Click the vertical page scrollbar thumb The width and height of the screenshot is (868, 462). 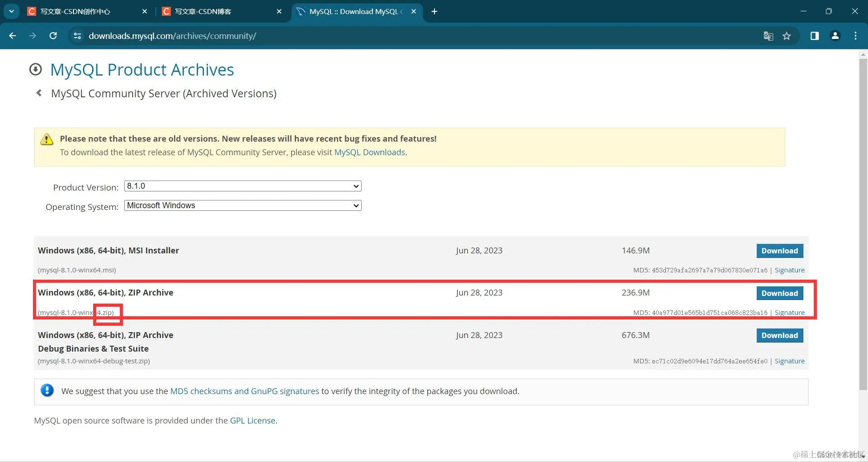pyautogui.click(x=863, y=224)
